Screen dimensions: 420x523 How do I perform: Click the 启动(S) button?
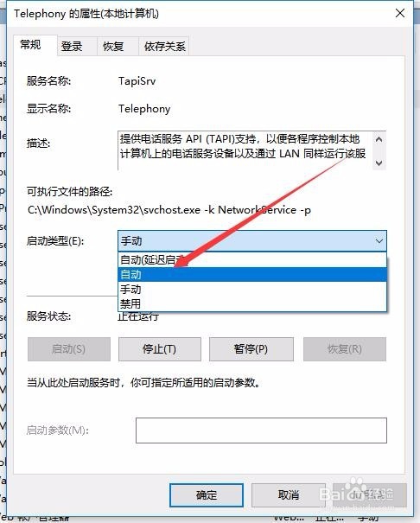69,349
